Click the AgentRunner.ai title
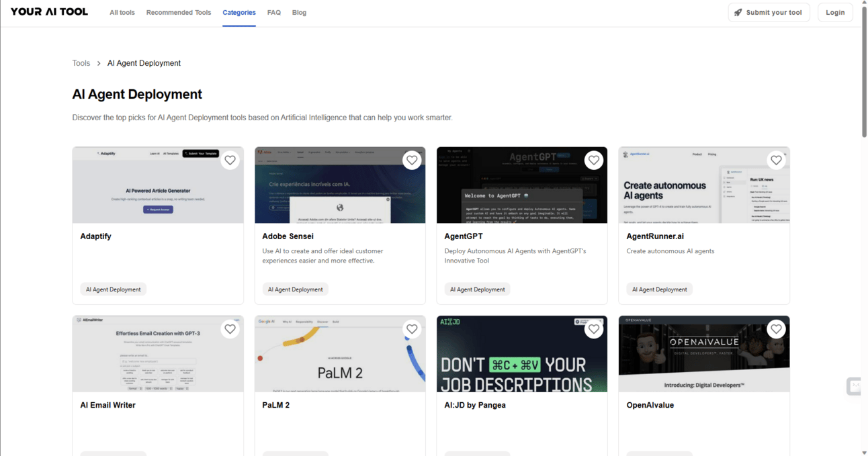The image size is (868, 456). coord(655,236)
